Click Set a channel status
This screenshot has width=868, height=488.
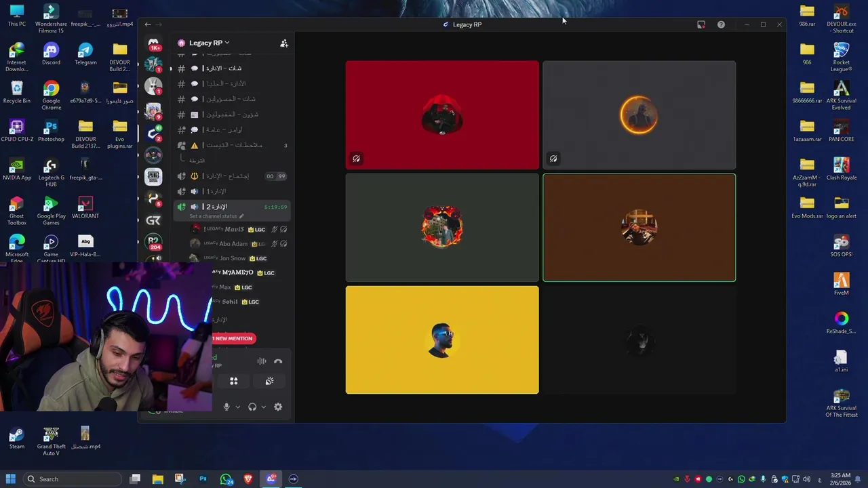[x=216, y=216]
